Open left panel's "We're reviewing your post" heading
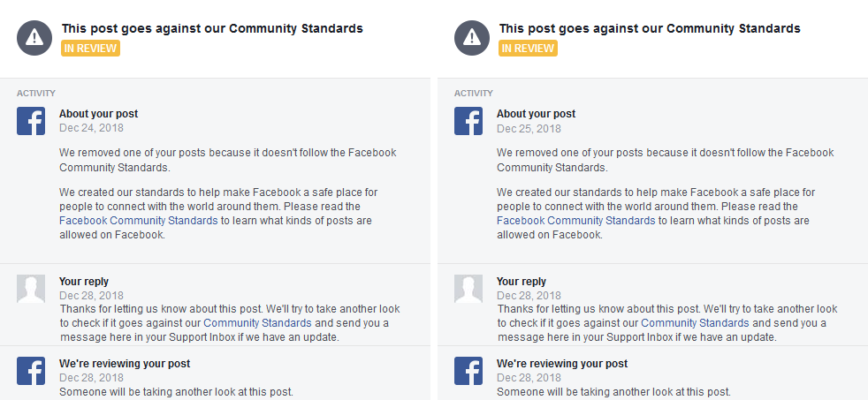Image resolution: width=868 pixels, height=400 pixels. [124, 364]
